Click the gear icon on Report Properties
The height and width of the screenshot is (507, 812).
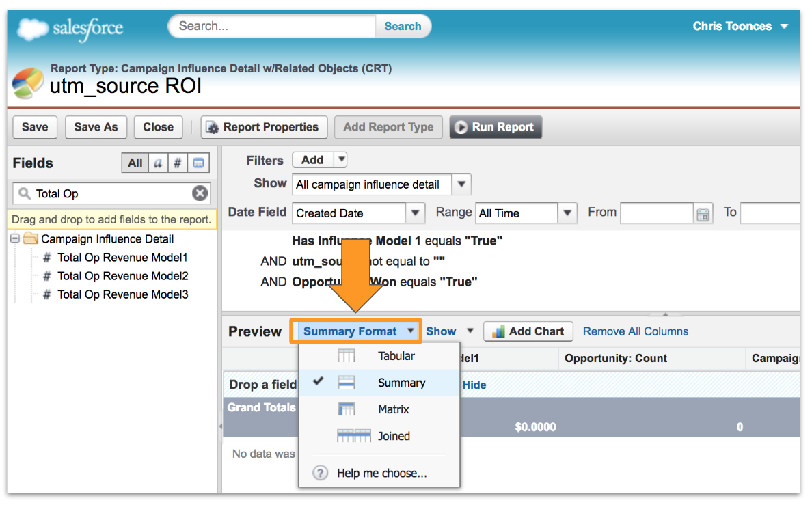pyautogui.click(x=213, y=127)
